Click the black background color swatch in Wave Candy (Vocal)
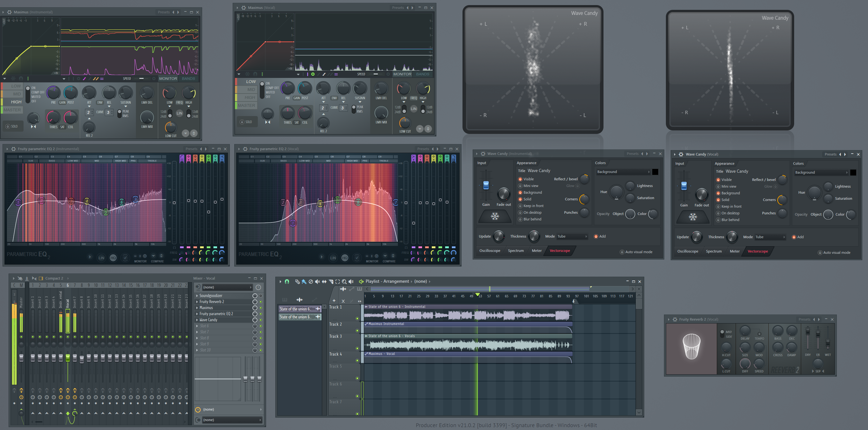868x430 pixels. coord(853,172)
